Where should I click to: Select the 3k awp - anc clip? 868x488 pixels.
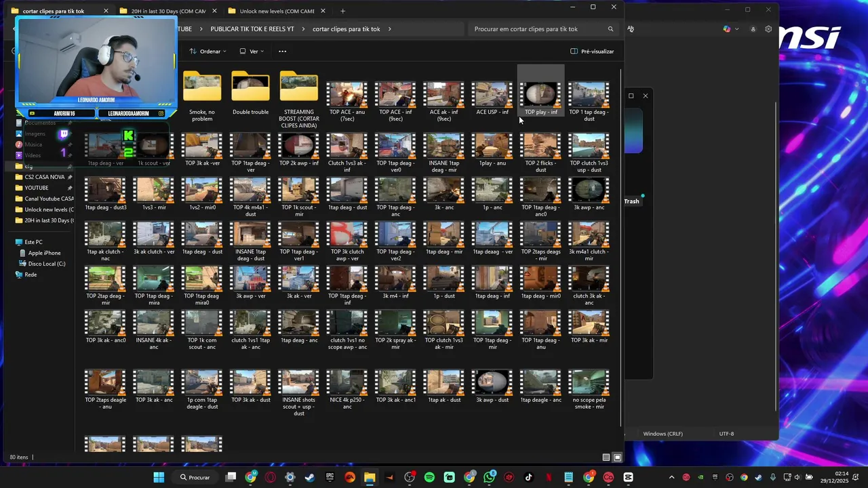(x=589, y=194)
